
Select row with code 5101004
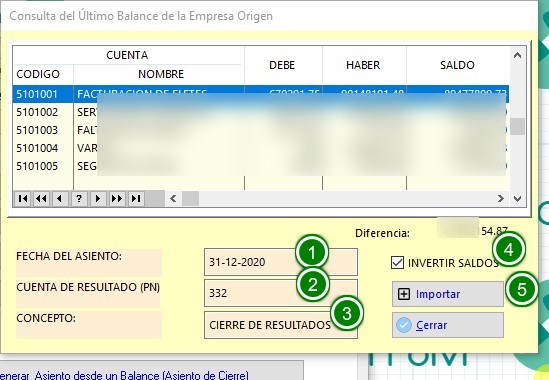[x=260, y=148]
